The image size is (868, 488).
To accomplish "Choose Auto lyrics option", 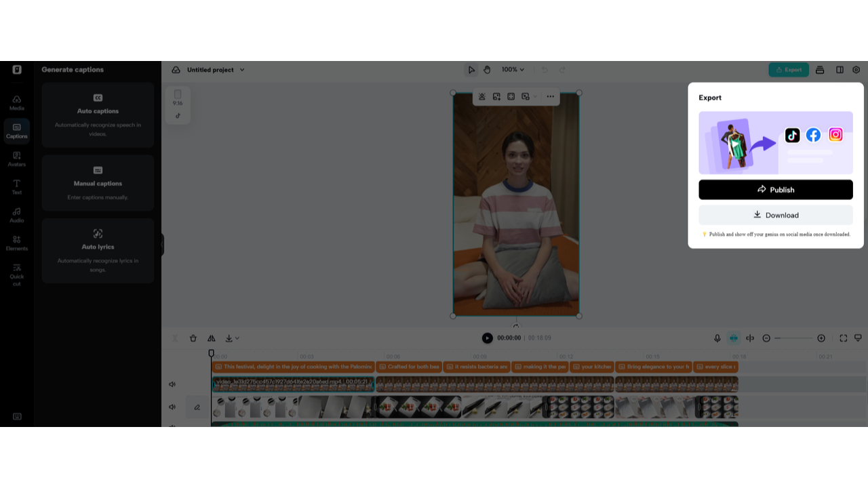I will (98, 251).
